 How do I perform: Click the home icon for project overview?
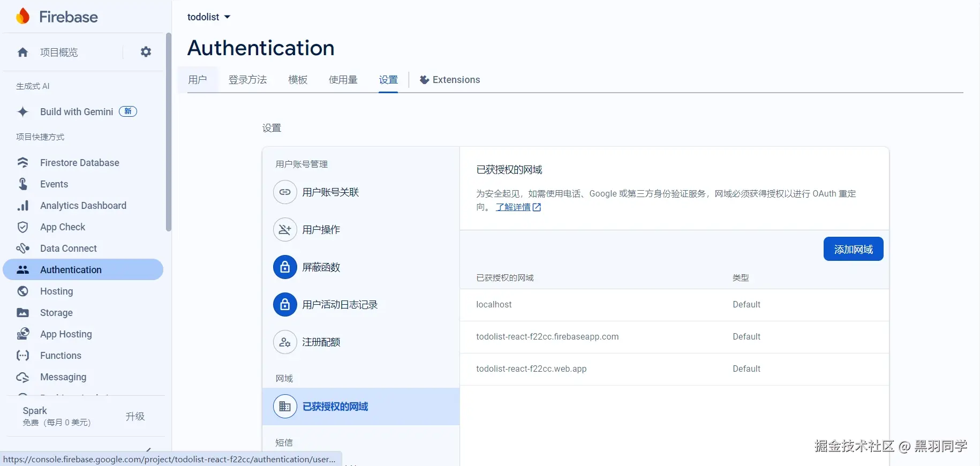[x=22, y=52]
